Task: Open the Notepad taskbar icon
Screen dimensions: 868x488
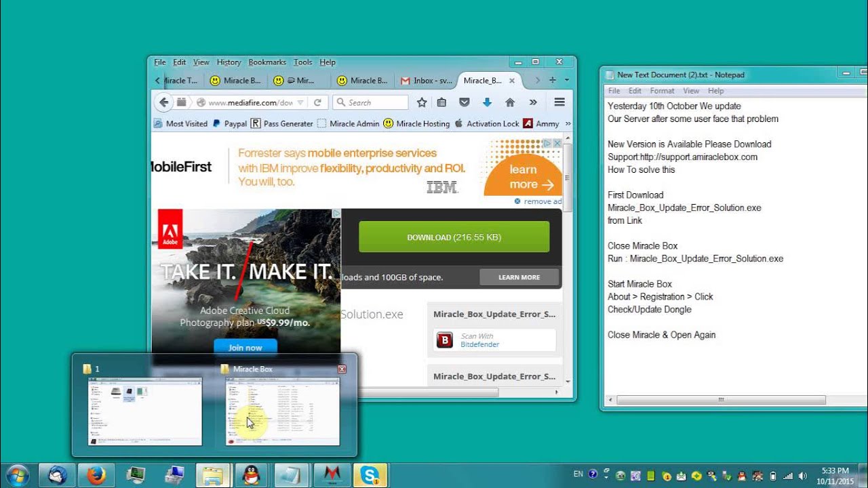Action: 292,476
